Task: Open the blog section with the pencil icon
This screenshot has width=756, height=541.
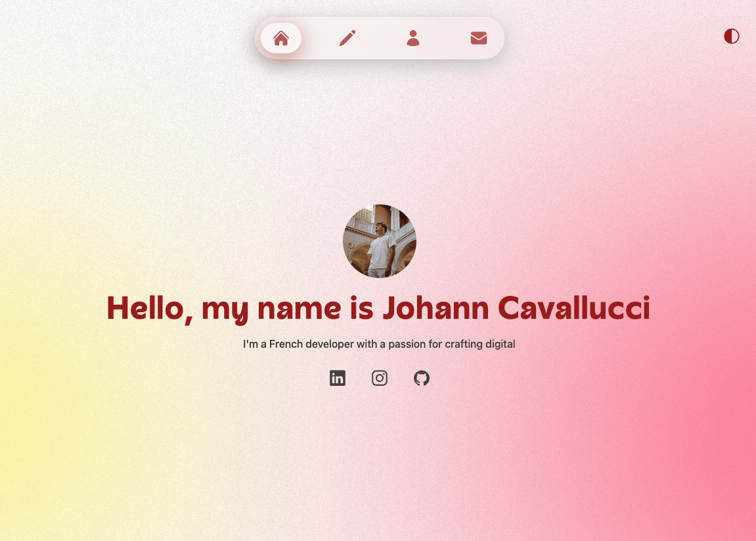Action: tap(347, 38)
